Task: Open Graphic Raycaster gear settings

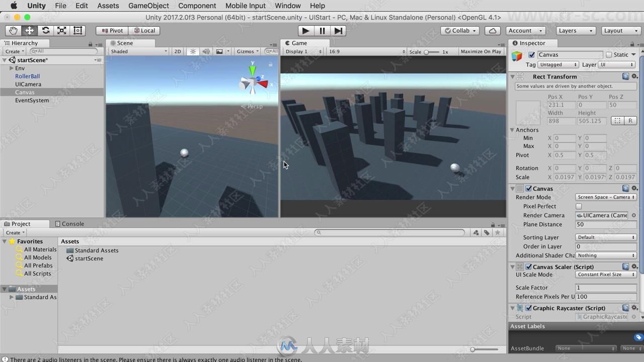Action: pos(634,308)
